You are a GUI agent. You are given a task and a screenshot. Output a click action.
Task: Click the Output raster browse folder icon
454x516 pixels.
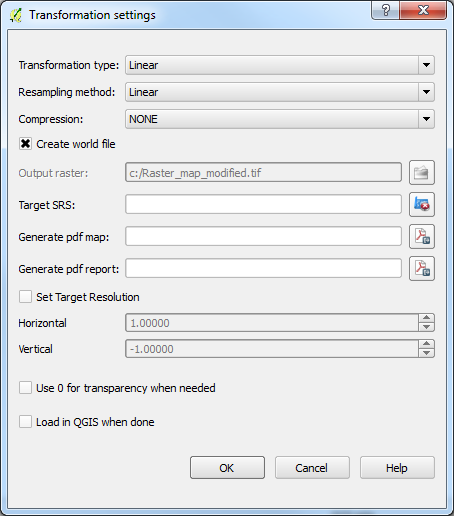click(x=422, y=173)
